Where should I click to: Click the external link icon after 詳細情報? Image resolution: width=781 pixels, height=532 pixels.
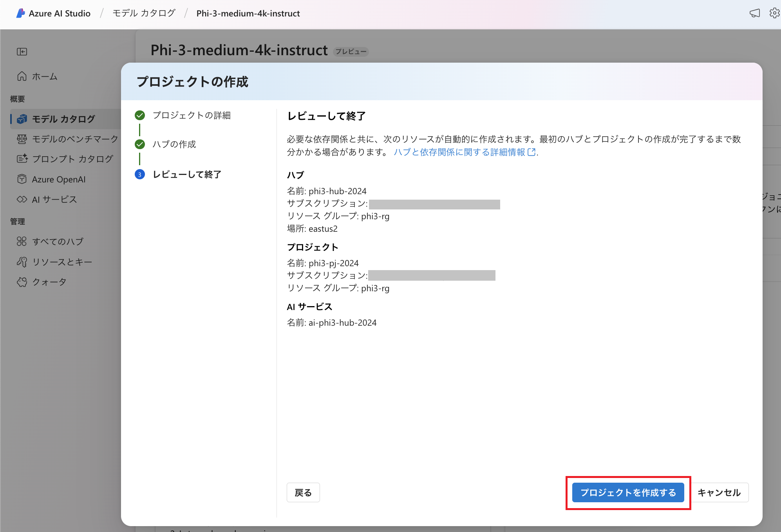pos(532,152)
